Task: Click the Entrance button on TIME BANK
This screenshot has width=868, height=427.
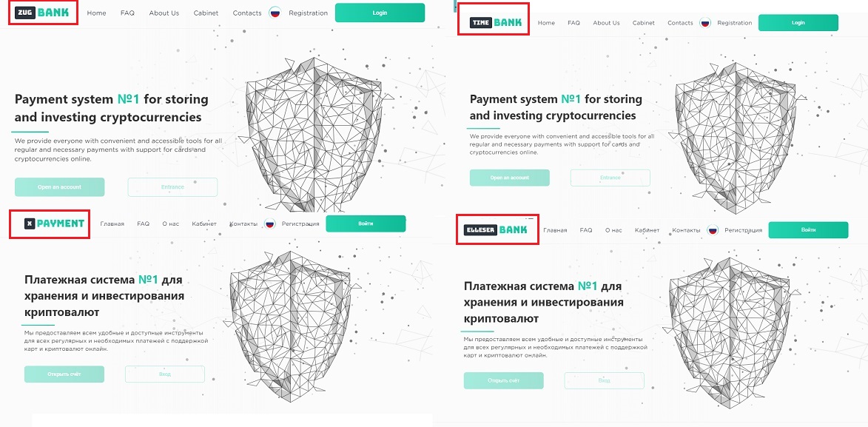Action: point(610,178)
